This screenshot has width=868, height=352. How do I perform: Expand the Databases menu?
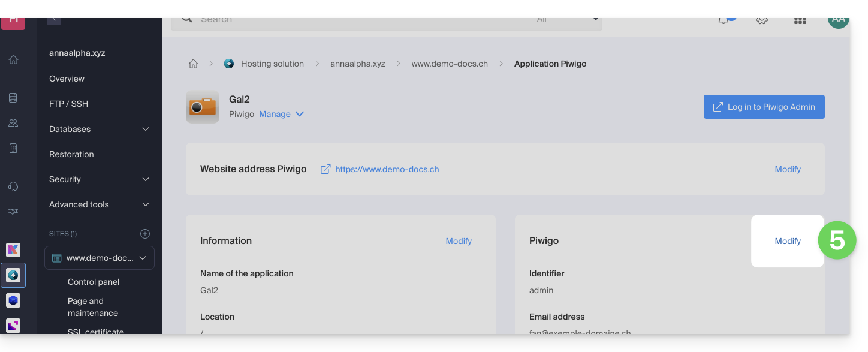coord(99,129)
